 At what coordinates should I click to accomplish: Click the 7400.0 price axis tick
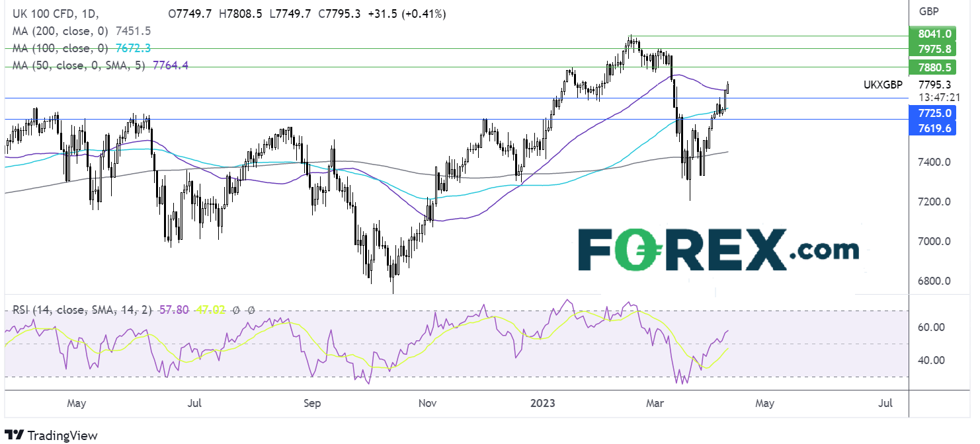[x=934, y=162]
